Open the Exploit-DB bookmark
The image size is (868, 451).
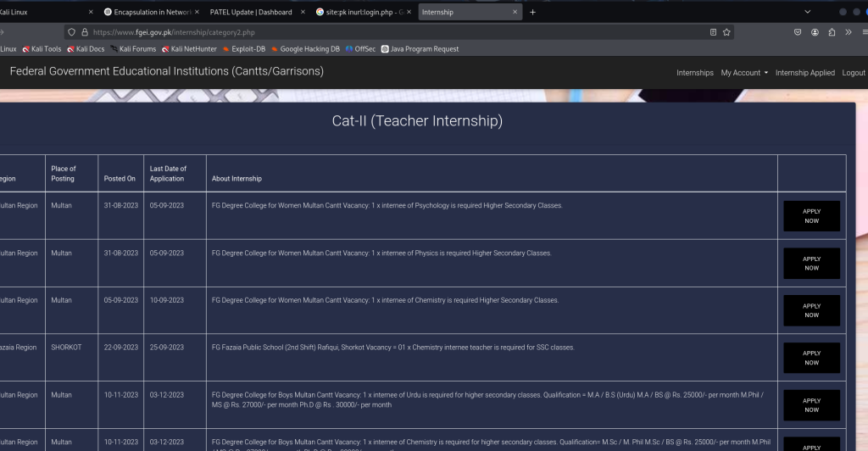click(x=244, y=49)
